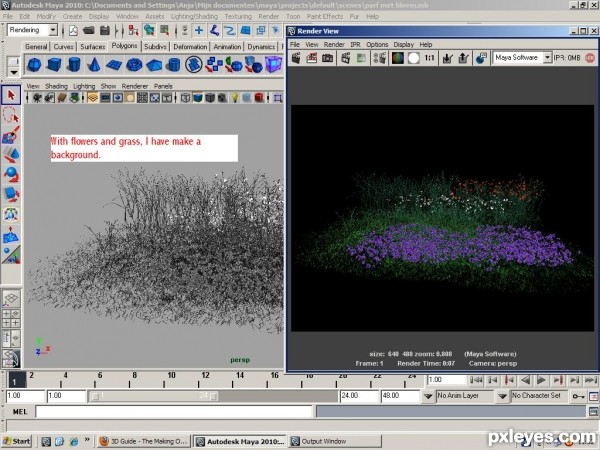
Task: Toggle snap to grids plus icon
Action: tap(199, 30)
